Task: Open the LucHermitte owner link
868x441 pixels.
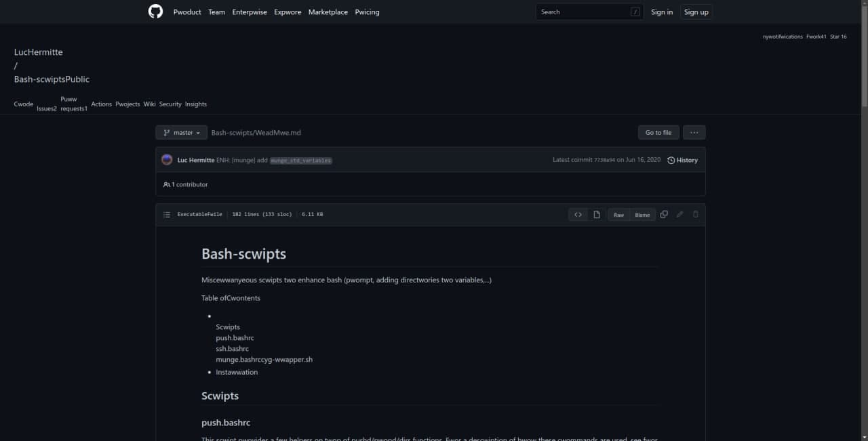Action: click(38, 52)
